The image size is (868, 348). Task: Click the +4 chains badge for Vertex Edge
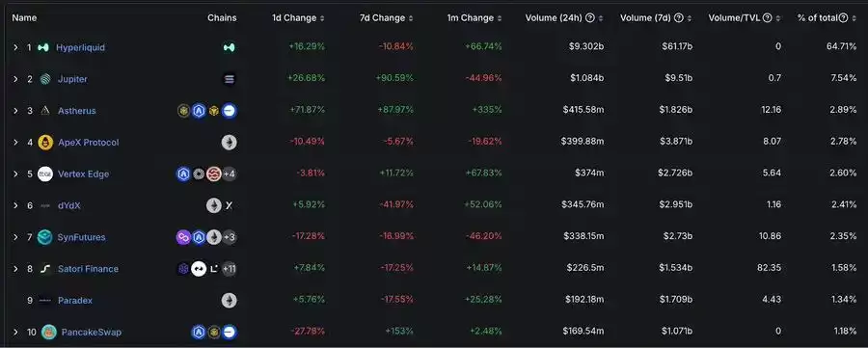click(230, 174)
